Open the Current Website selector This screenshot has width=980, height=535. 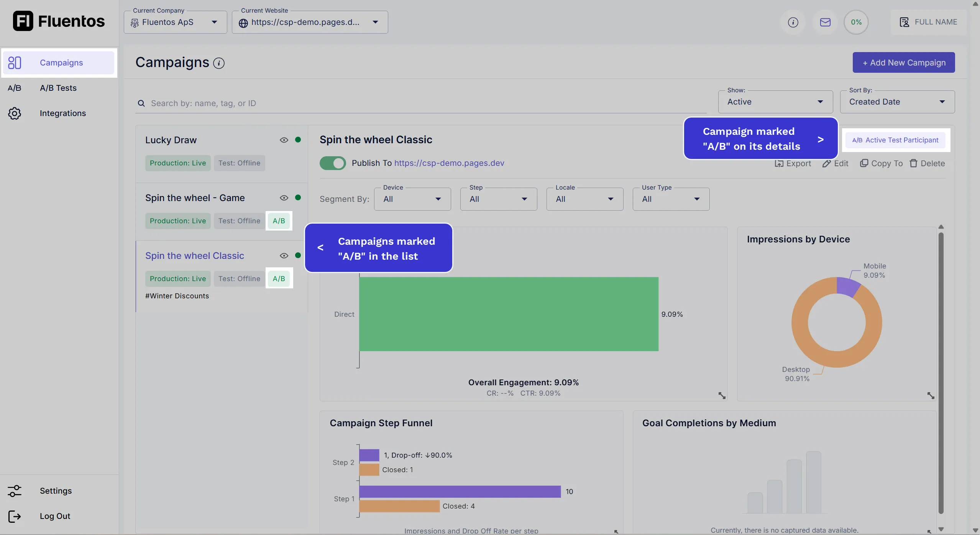[310, 22]
